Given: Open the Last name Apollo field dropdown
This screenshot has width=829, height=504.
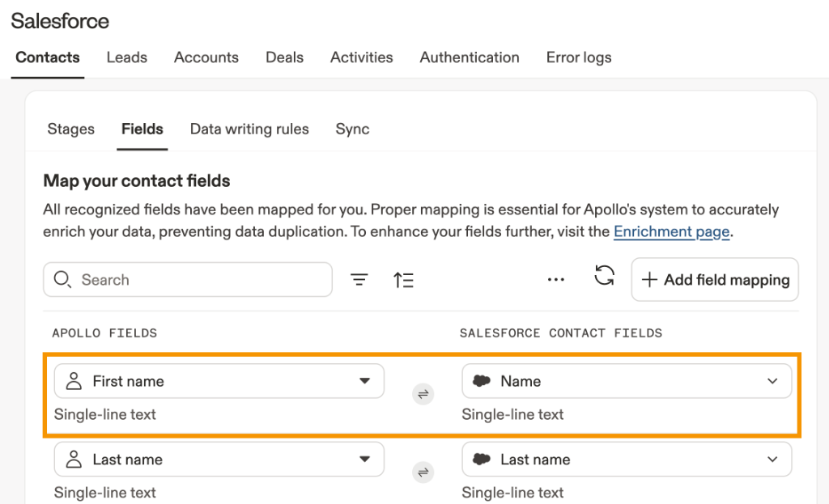Looking at the screenshot, I should (219, 459).
